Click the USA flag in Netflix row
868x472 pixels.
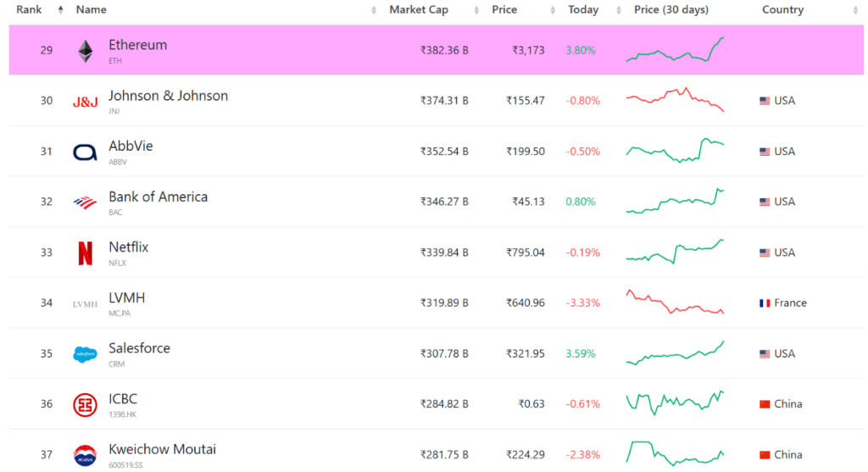click(765, 253)
